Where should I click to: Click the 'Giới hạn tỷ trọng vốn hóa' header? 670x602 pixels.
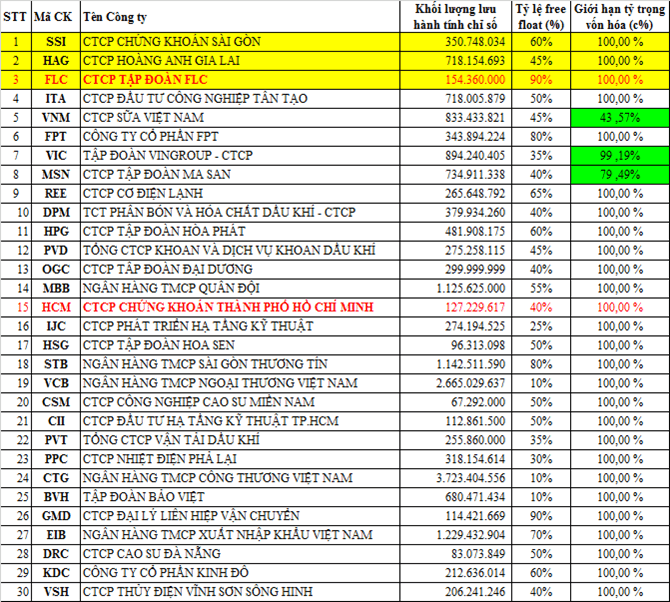620,17
